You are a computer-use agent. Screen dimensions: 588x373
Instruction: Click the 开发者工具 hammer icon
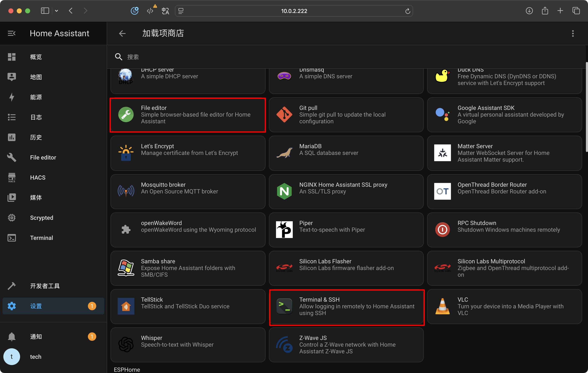click(x=12, y=286)
